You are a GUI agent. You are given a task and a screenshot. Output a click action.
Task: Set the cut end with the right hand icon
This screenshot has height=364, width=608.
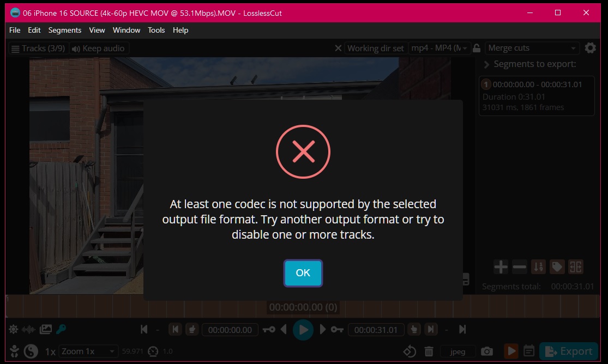[414, 330]
